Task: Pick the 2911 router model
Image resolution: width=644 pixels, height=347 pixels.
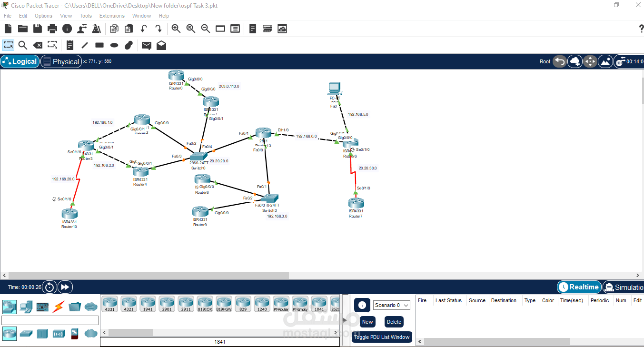Action: tap(186, 304)
